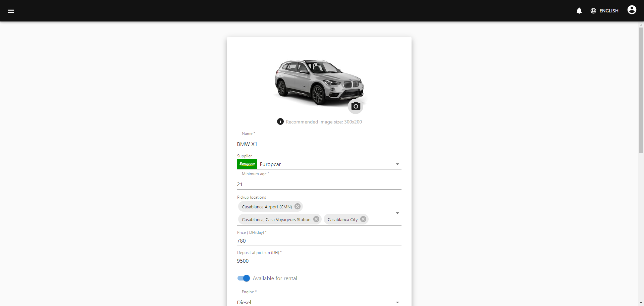Expand the Supplier dropdown arrow
The height and width of the screenshot is (306, 644).
[x=397, y=164]
